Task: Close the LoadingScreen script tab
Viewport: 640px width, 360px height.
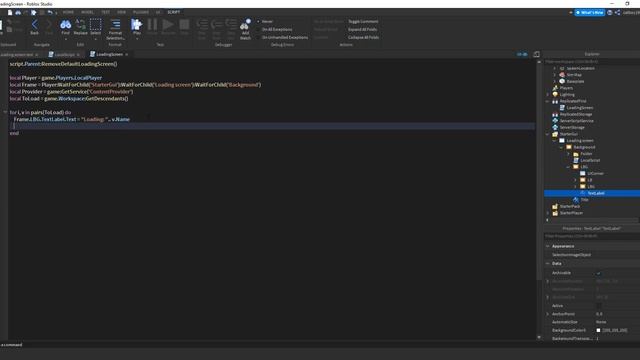Action: pyautogui.click(x=127, y=54)
